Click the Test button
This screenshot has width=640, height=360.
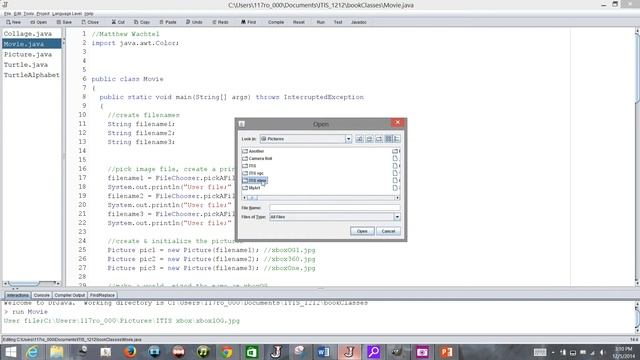(338, 22)
